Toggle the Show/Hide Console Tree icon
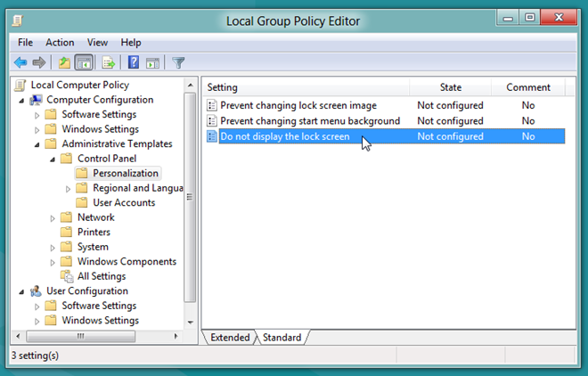This screenshot has height=376, width=588. [x=84, y=62]
